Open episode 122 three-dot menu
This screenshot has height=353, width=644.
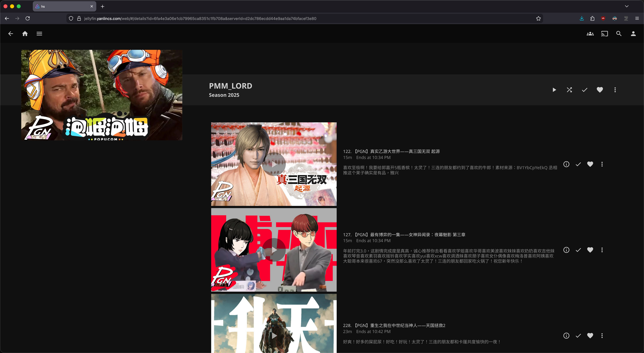point(602,164)
